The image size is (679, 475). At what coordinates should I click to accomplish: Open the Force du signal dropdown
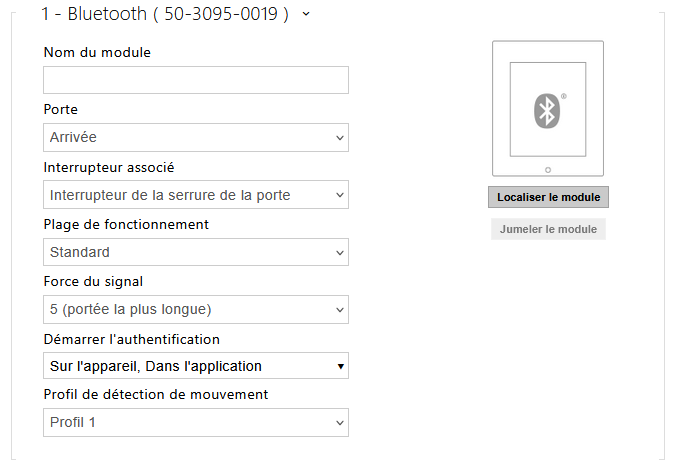[x=196, y=309]
